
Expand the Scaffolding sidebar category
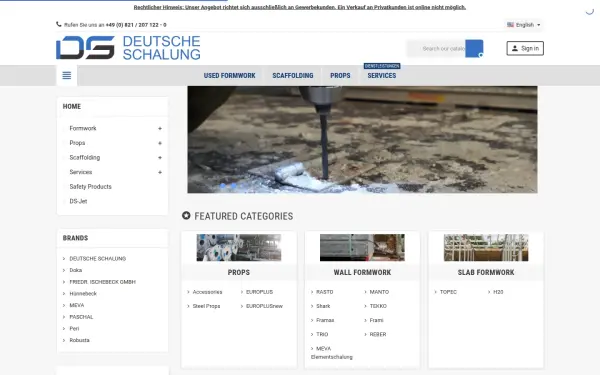point(160,158)
